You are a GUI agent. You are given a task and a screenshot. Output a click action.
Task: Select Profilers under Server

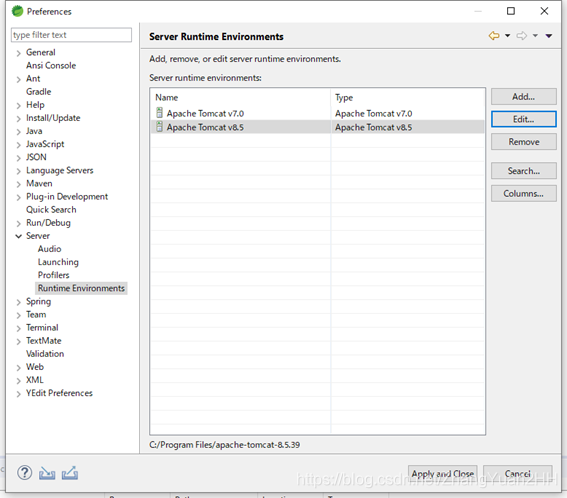[x=54, y=275]
